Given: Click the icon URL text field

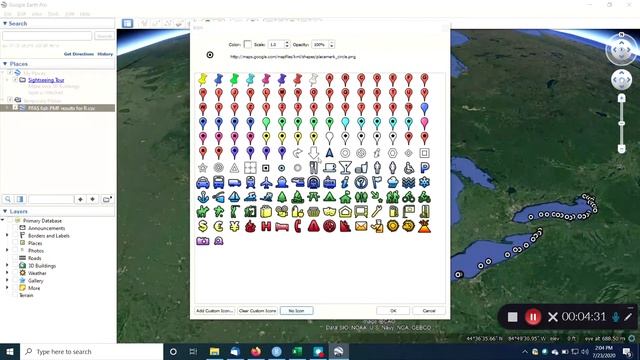Looking at the screenshot, I should tap(293, 57).
